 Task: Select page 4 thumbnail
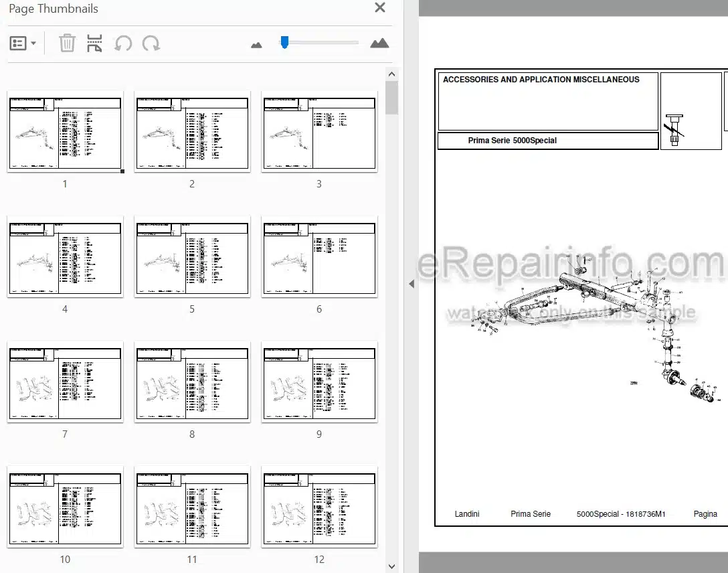click(65, 257)
